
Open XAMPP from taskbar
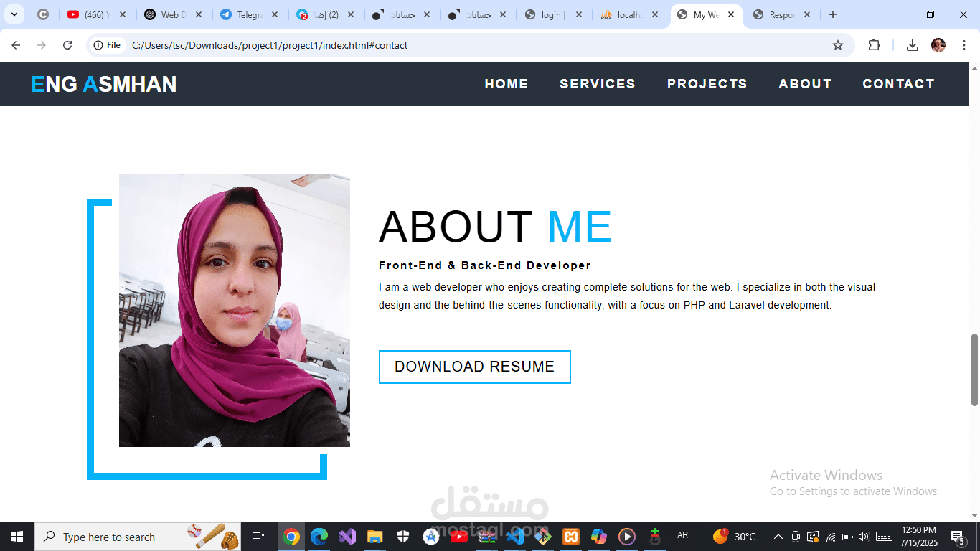pyautogui.click(x=571, y=537)
